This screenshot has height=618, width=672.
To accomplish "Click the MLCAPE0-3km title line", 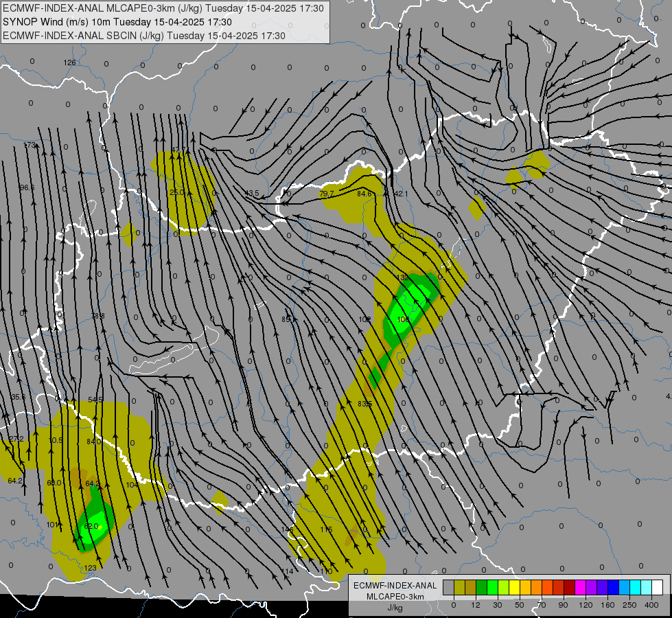I will (163, 8).
